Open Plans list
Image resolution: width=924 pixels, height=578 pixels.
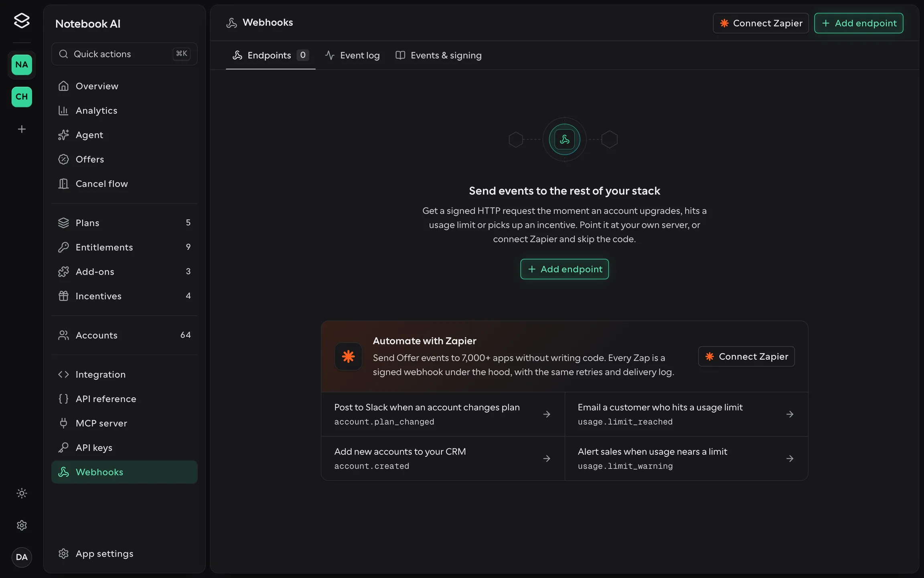tap(124, 223)
